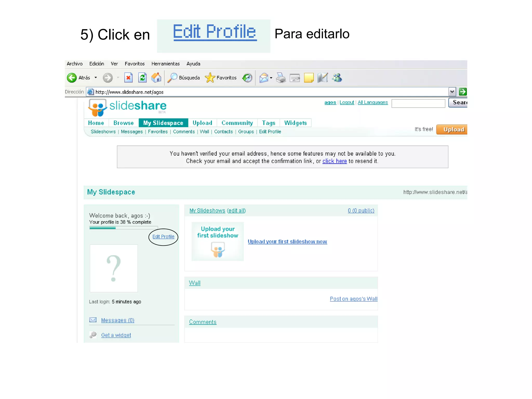Click the Upload your first slideshow thumbnail
Screen dimensions: 532x399
pyautogui.click(x=218, y=241)
